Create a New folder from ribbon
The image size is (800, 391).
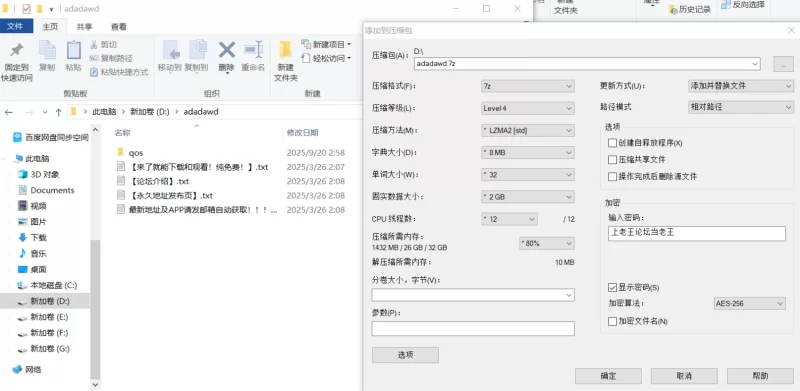[286, 61]
